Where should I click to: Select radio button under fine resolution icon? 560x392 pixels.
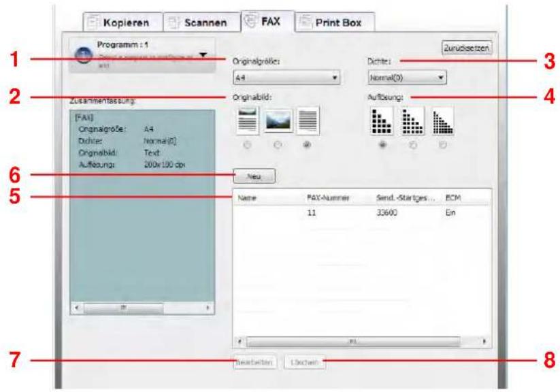443,145
